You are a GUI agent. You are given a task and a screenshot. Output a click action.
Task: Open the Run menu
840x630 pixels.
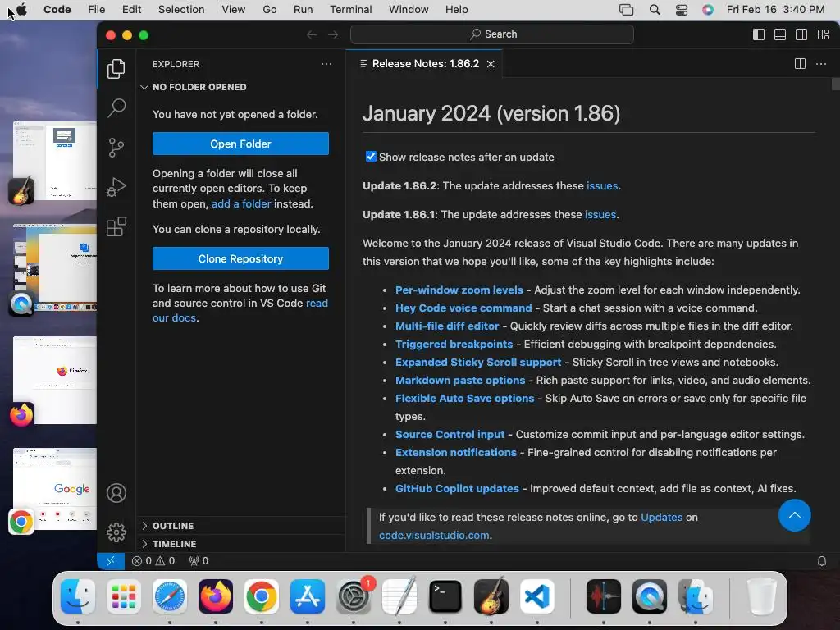click(304, 10)
